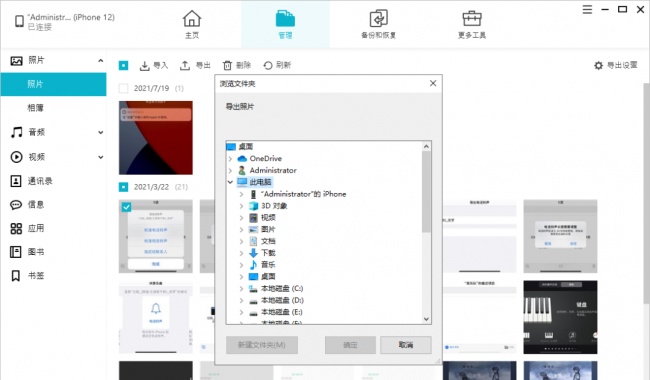
Task: Click the 导出 export toolbar button
Action: (x=195, y=65)
